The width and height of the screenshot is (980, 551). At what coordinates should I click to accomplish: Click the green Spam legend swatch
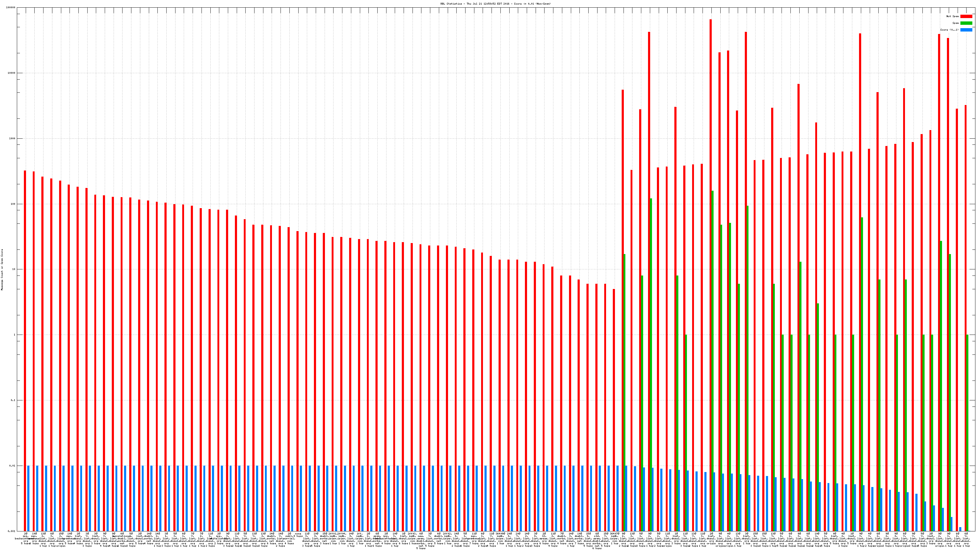[x=966, y=23]
